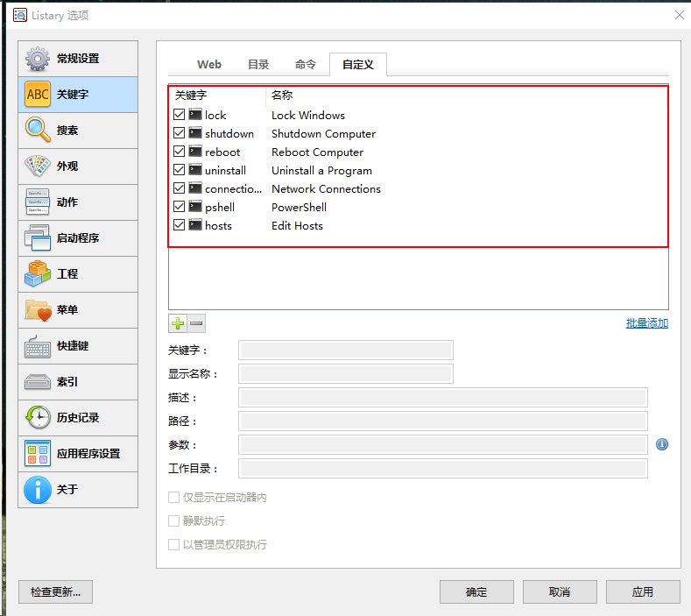Open 动作 actions icon in sidebar
The height and width of the screenshot is (616, 691).
pos(38,202)
